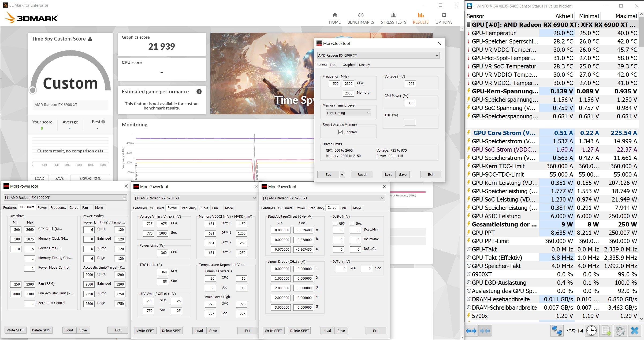Open 3DMark Stress Tests section

(x=393, y=18)
